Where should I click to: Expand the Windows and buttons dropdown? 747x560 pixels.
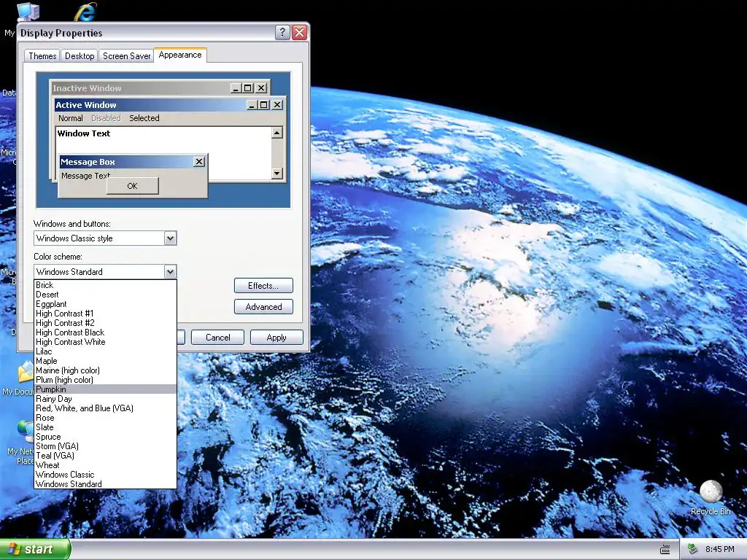point(170,238)
